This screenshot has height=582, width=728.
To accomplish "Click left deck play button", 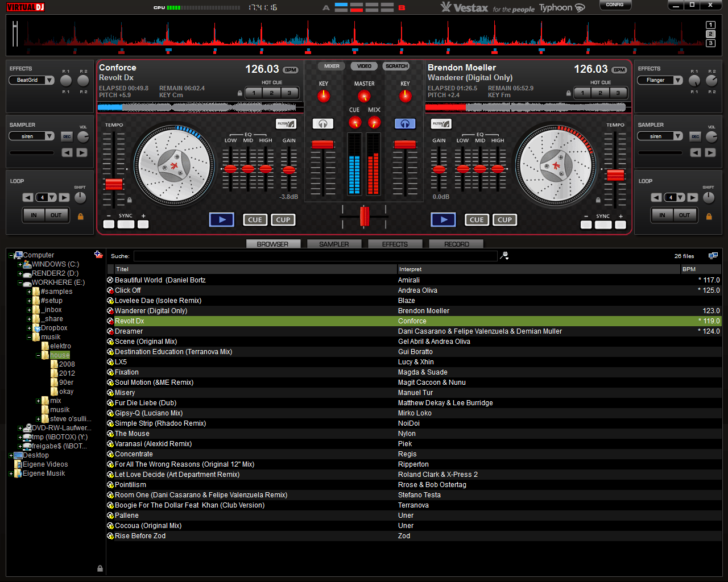I will coord(222,219).
